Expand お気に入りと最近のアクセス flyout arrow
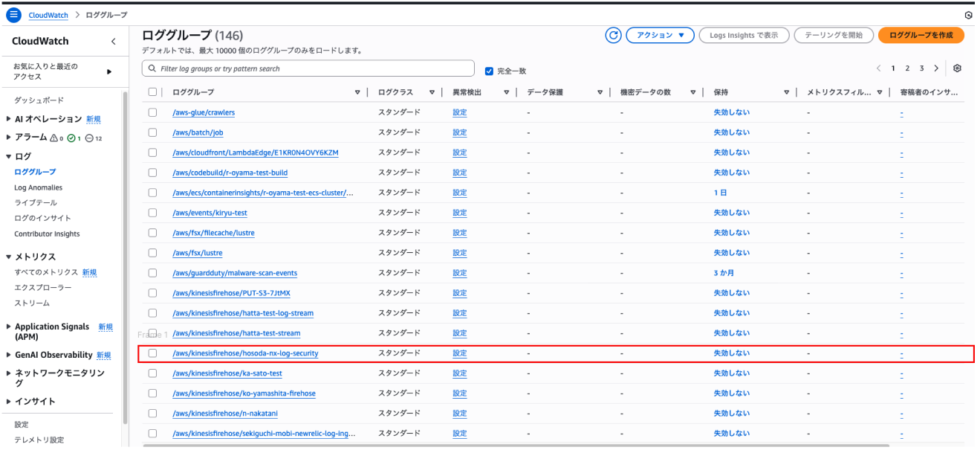The width and height of the screenshot is (980, 450). [x=109, y=72]
